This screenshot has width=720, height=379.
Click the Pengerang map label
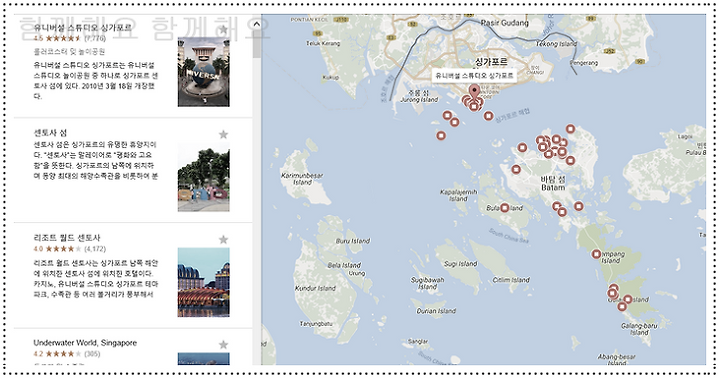pos(584,63)
